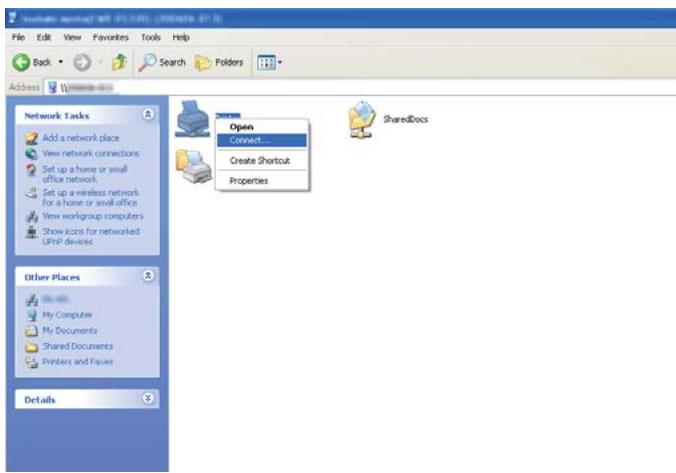Viewport: 676px width, 473px height.
Task: Click the blurred workgroup link in Other Places
Action: [x=55, y=299]
